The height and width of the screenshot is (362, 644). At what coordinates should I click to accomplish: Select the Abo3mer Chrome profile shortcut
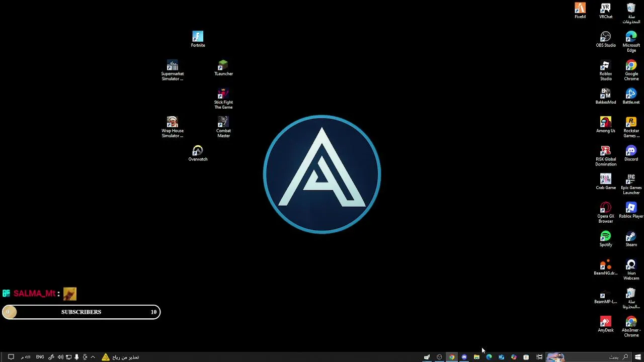click(631, 327)
